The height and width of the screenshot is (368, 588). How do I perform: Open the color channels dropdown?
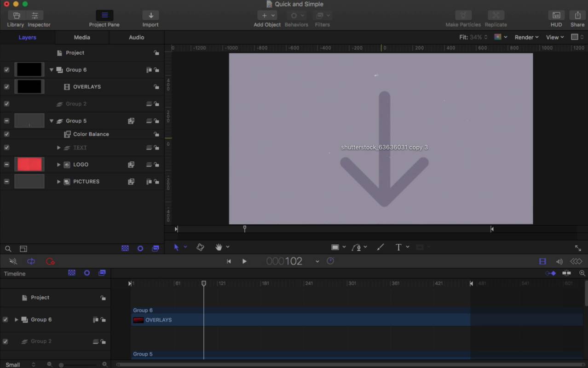pyautogui.click(x=501, y=37)
